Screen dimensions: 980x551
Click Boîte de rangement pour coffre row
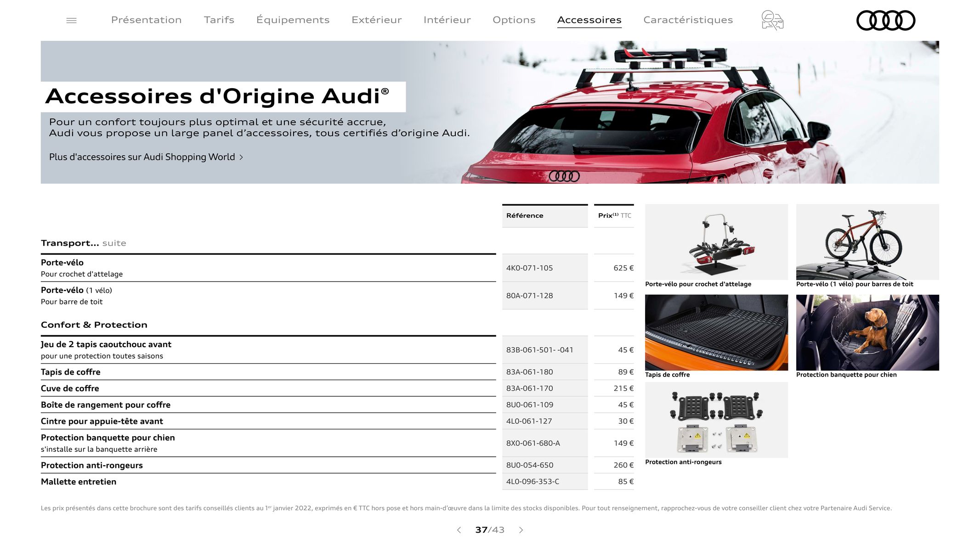[268, 405]
